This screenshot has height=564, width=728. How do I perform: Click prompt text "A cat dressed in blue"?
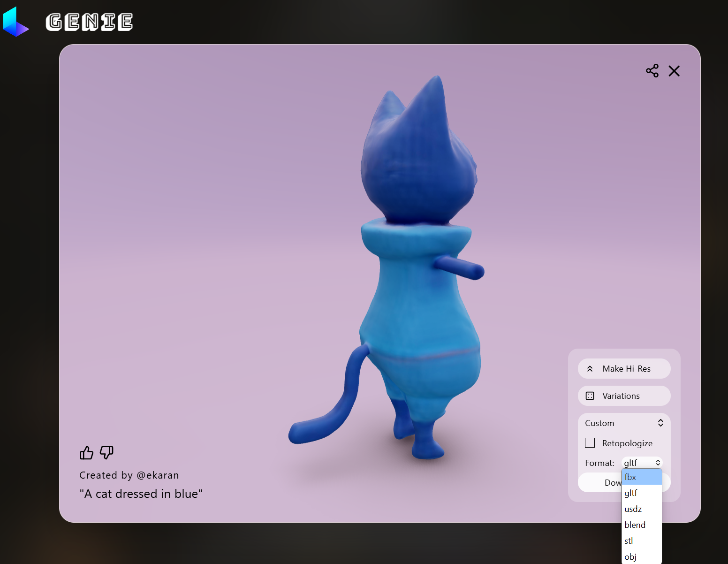[141, 494]
